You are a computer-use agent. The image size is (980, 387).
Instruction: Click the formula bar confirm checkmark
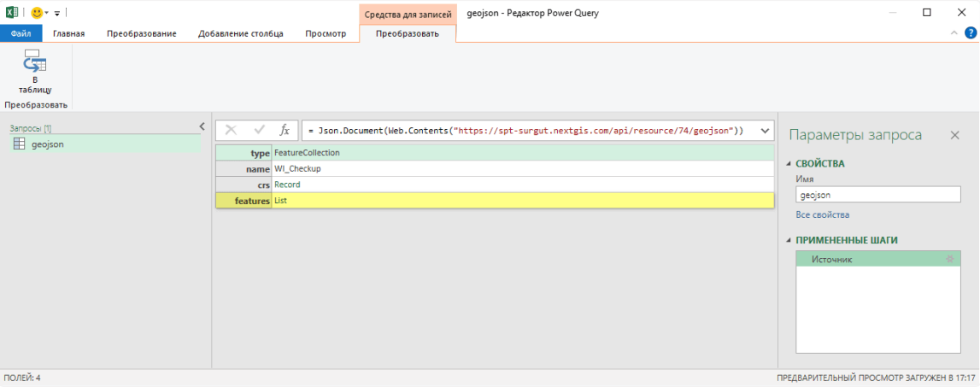(259, 131)
